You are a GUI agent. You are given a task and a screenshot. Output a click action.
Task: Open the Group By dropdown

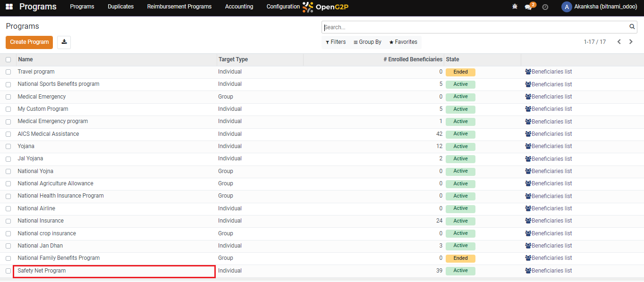coord(367,42)
